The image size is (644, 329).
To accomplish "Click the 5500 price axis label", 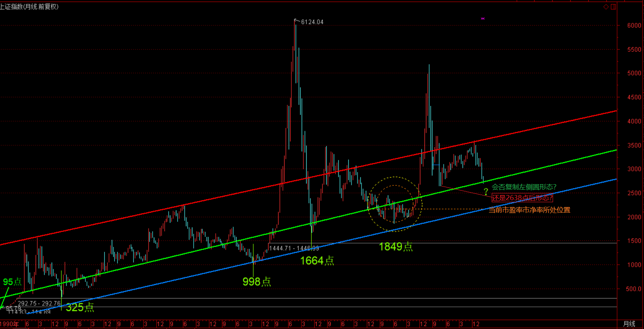I will (x=634, y=49).
